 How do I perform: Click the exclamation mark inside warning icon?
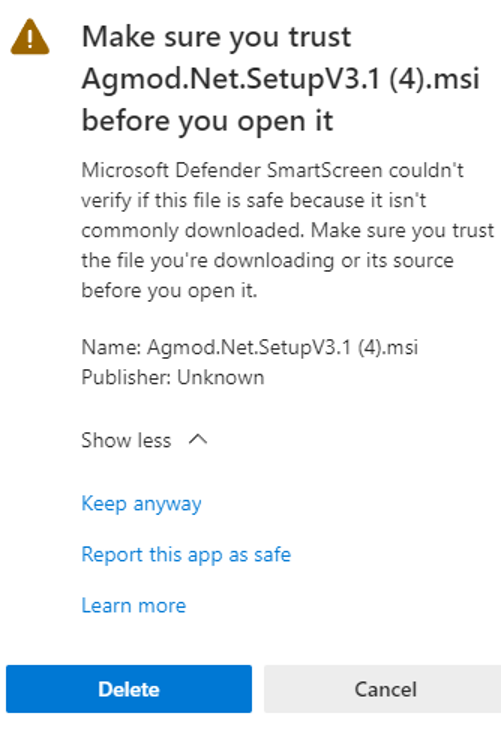(30, 39)
